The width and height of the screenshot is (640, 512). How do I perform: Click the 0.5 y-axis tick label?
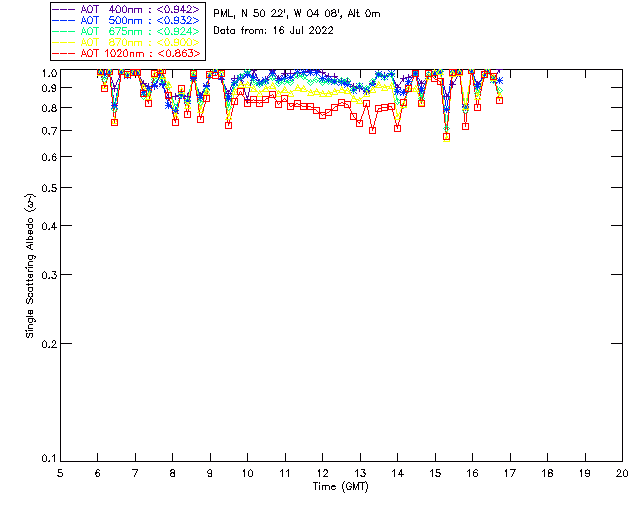tap(49, 188)
